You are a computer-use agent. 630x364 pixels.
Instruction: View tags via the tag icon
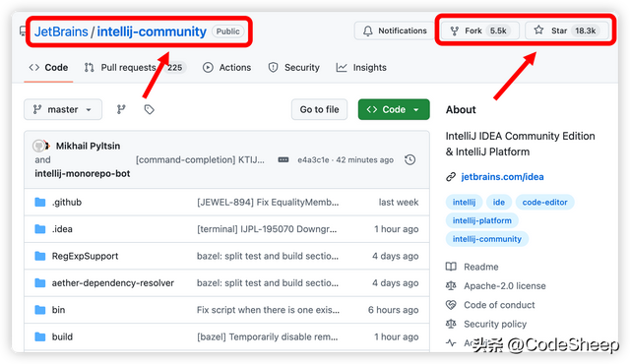[x=149, y=109]
